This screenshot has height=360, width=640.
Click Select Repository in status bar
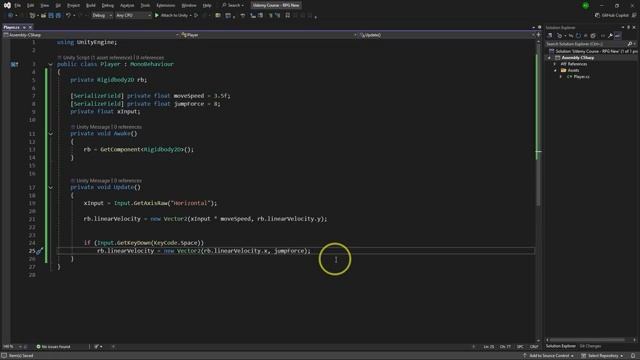pyautogui.click(x=602, y=356)
